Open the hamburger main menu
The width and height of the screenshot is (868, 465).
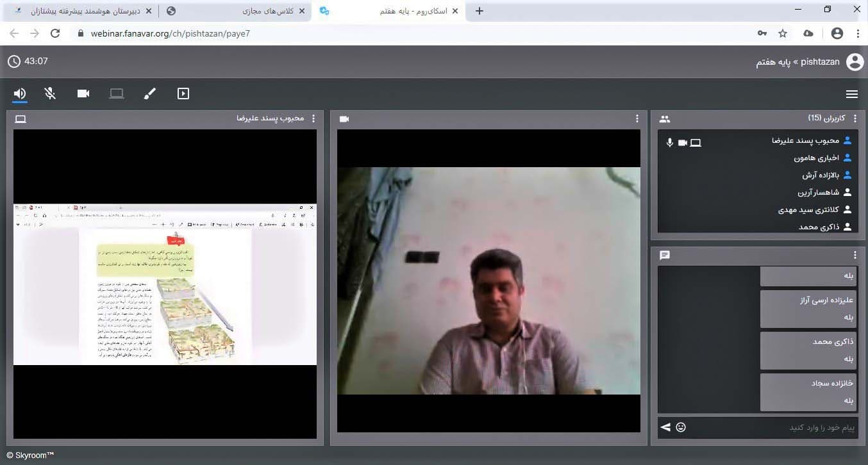[x=851, y=94]
